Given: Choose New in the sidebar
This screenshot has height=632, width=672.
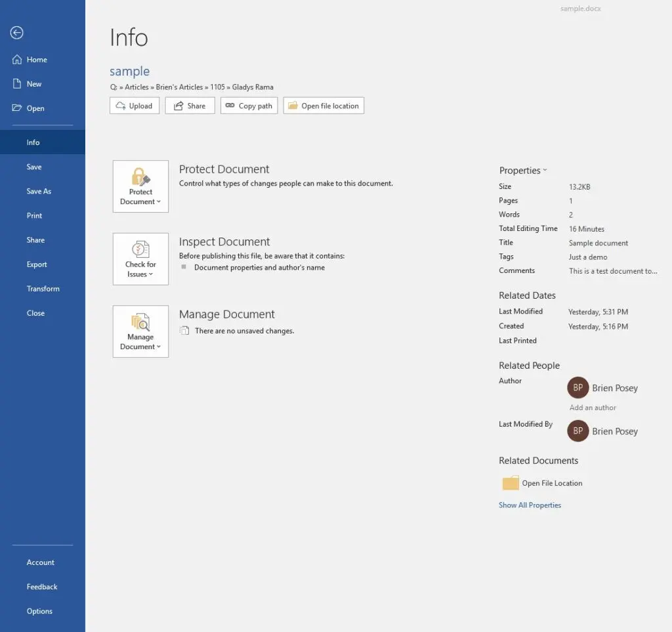Looking at the screenshot, I should (43, 84).
